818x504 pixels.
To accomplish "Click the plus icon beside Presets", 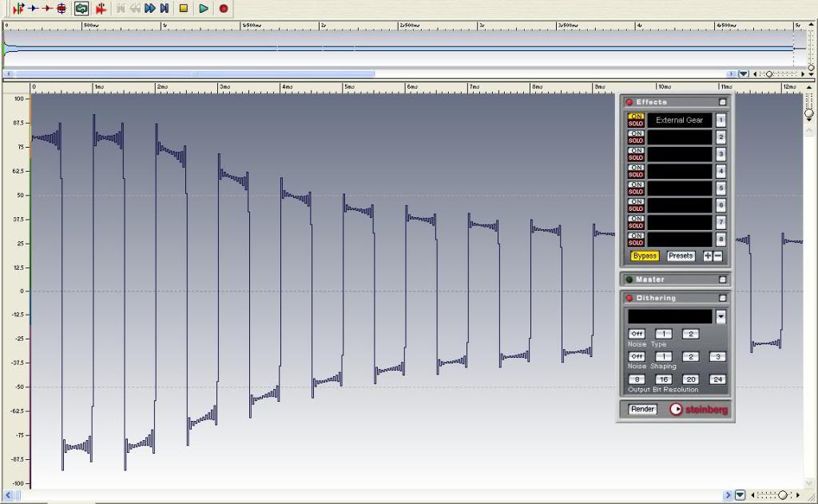I will tap(707, 256).
